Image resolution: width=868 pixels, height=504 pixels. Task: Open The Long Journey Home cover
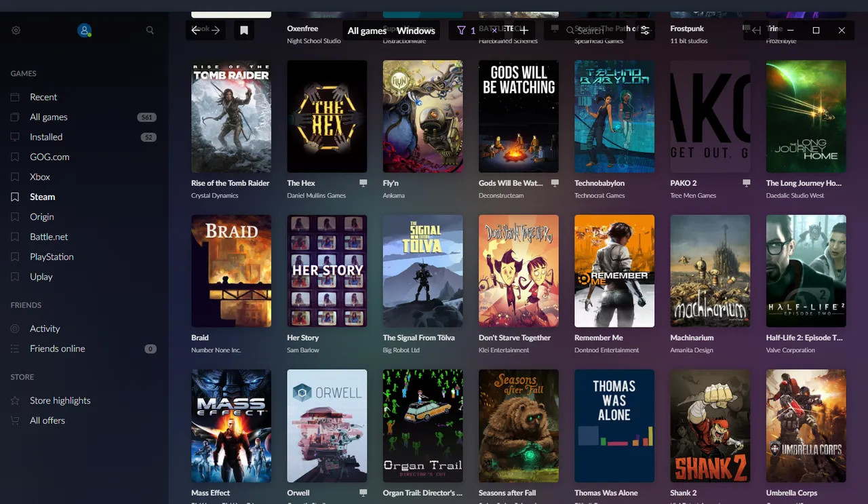click(806, 117)
